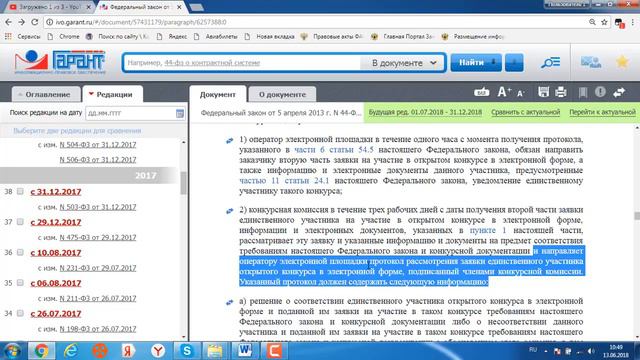640x360 pixels.
Task: Decrease document font size
Action: point(520,93)
